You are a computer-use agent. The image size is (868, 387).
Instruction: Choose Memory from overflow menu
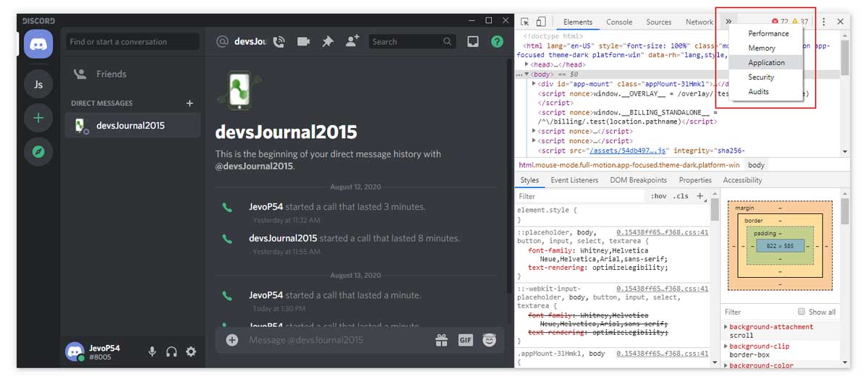(762, 48)
